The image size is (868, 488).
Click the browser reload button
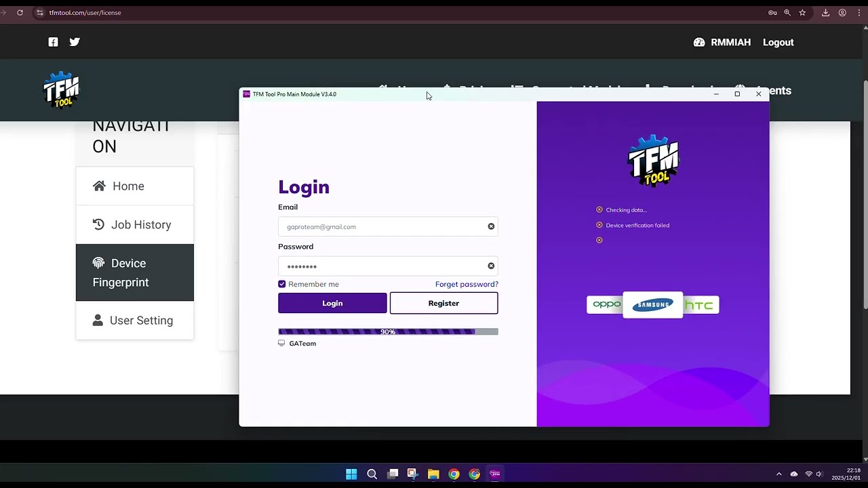click(20, 12)
